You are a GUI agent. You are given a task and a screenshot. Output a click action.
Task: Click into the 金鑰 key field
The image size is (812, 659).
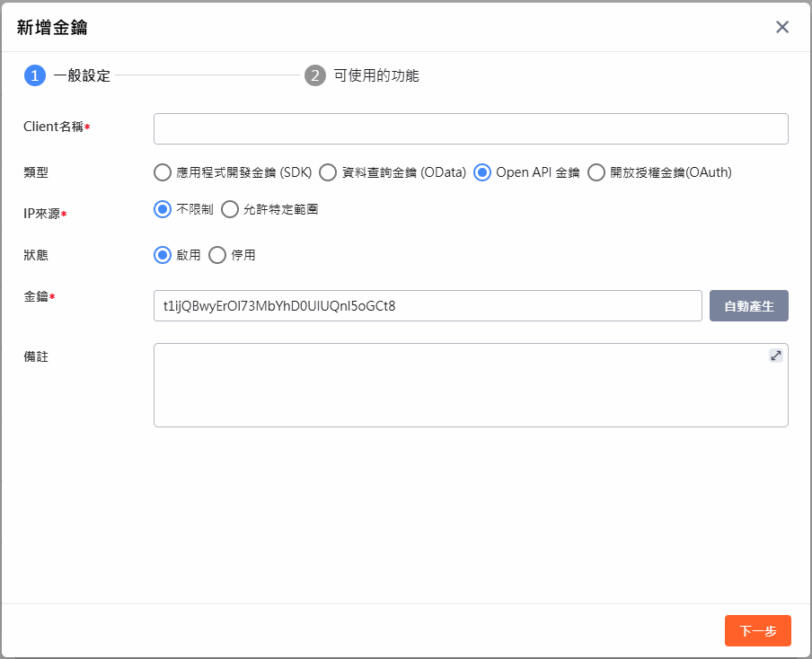coord(428,305)
